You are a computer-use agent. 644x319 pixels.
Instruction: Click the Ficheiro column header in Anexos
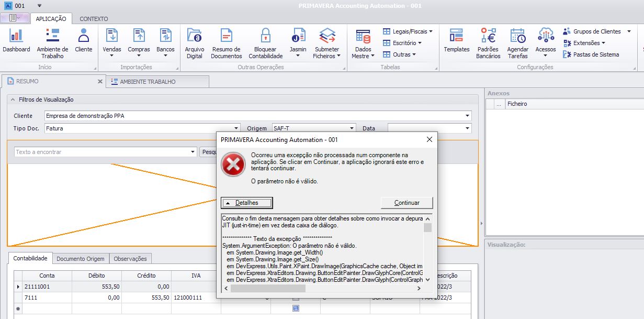(x=574, y=104)
